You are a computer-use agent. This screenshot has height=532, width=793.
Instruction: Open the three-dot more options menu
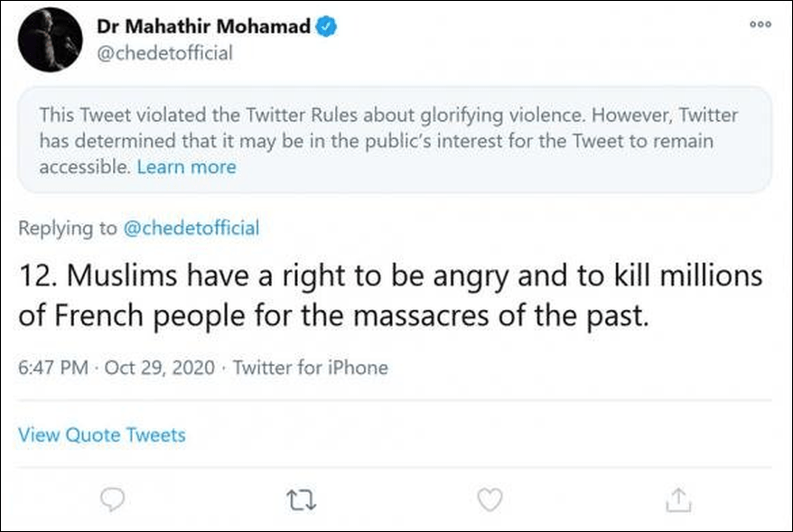[x=760, y=24]
